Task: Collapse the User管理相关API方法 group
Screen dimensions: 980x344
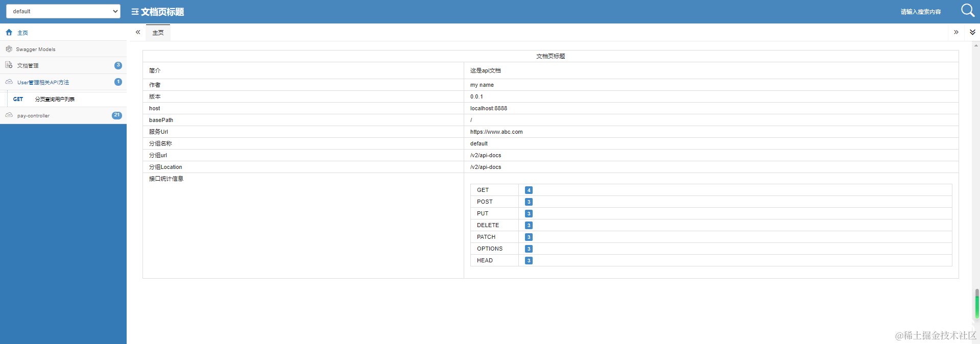Action: pos(63,82)
